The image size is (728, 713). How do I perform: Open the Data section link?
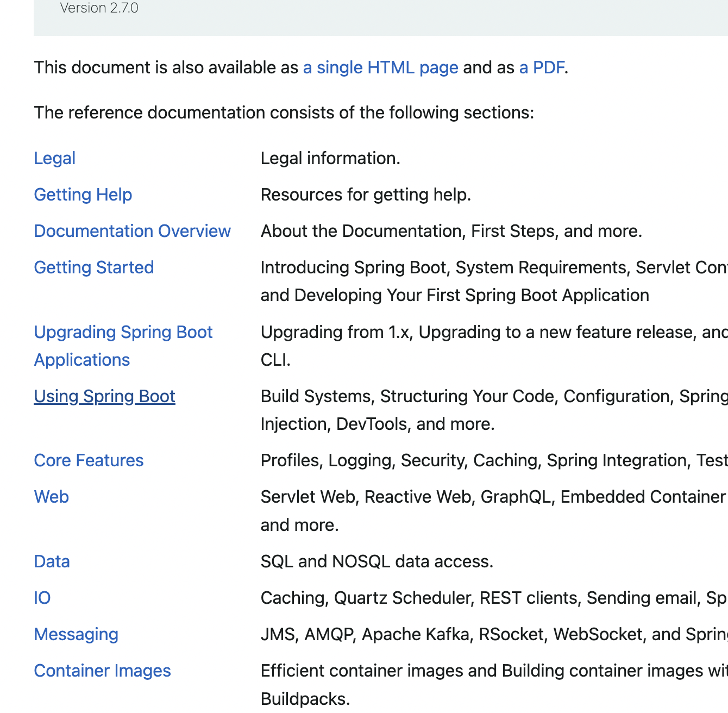[x=52, y=561]
